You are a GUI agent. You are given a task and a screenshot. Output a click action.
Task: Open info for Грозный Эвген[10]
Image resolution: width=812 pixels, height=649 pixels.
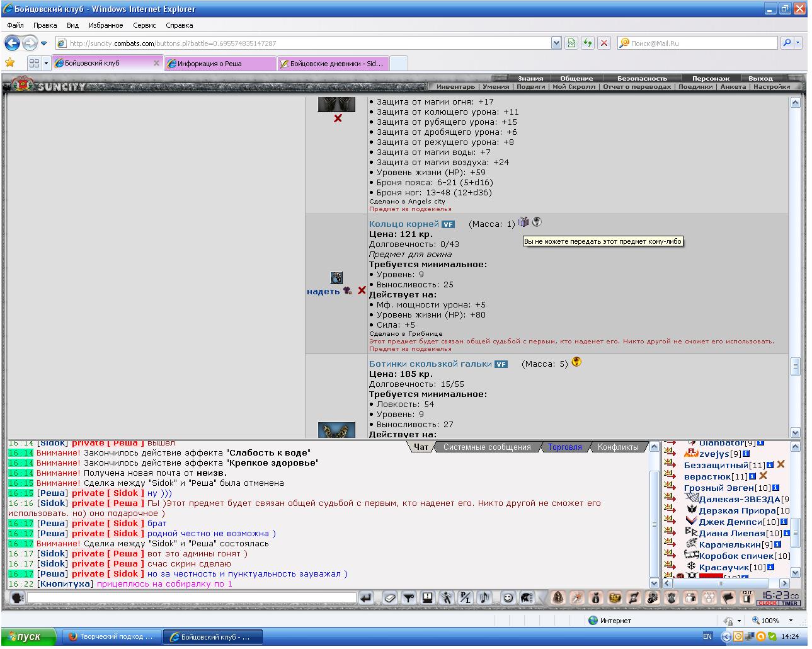coord(775,488)
